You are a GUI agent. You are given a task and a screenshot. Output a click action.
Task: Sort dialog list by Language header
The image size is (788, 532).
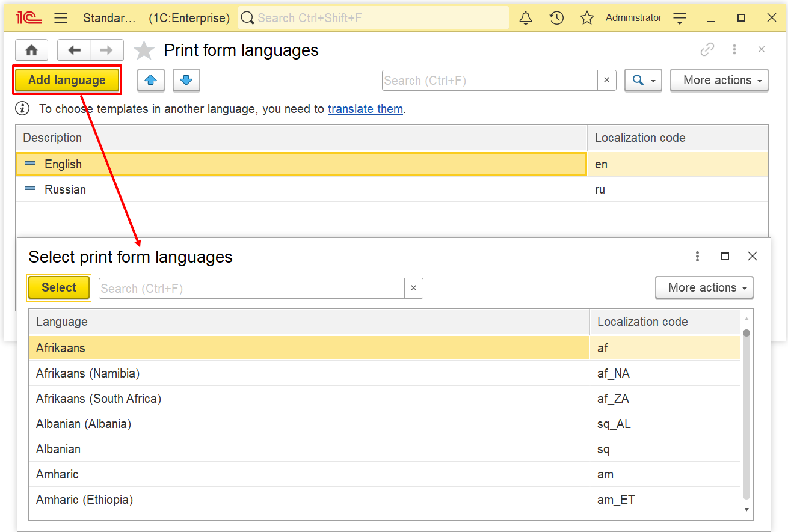click(309, 322)
